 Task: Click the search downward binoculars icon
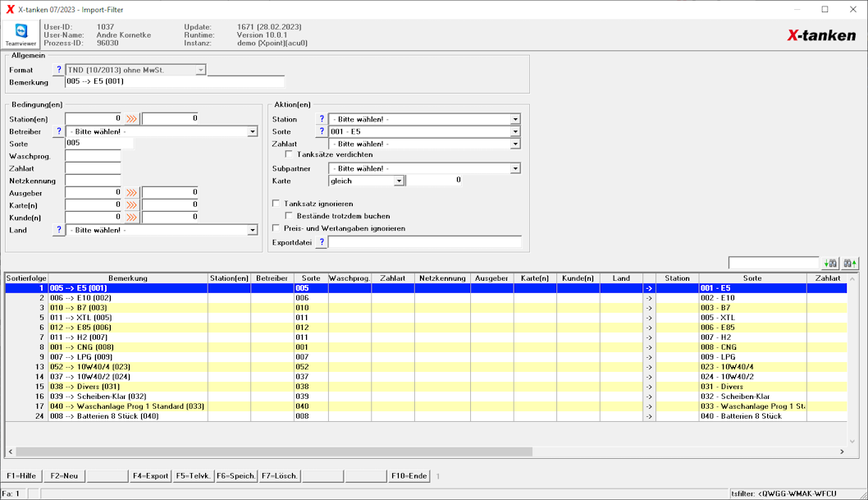point(830,264)
